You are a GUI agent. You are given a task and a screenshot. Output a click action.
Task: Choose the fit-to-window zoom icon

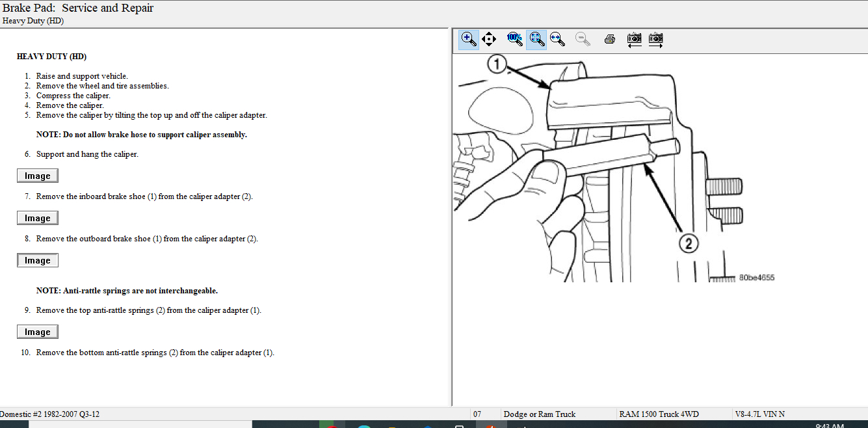(536, 39)
